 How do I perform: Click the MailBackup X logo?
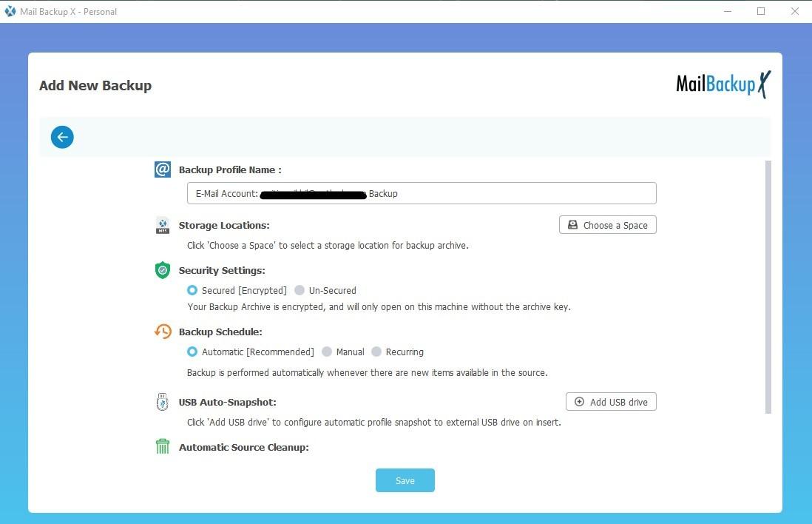tap(723, 84)
